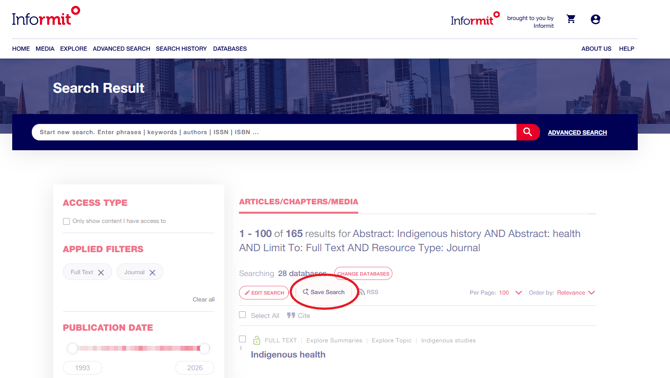The image size is (670, 378).
Task: Open the Advanced Search menu item
Action: (x=121, y=49)
